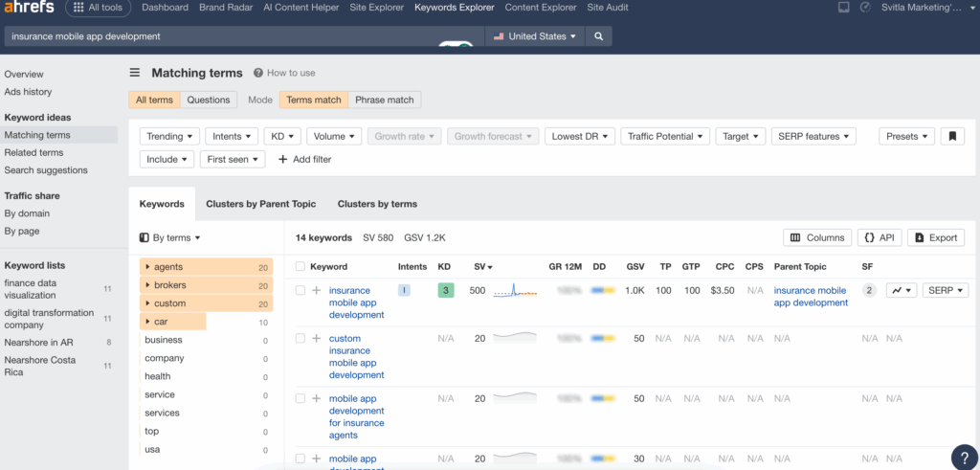
Task: Click the speedometer credits icon
Action: (865, 8)
